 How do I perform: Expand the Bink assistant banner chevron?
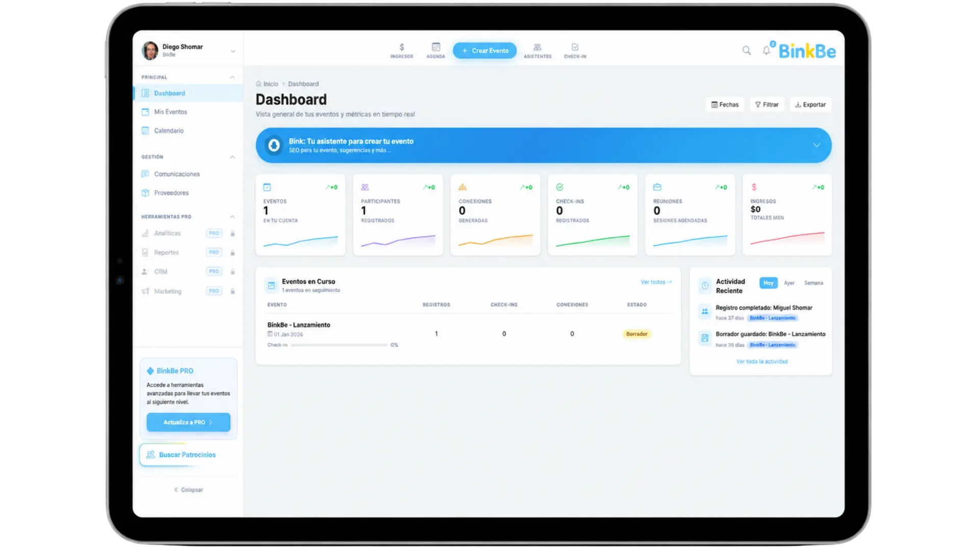point(817,145)
